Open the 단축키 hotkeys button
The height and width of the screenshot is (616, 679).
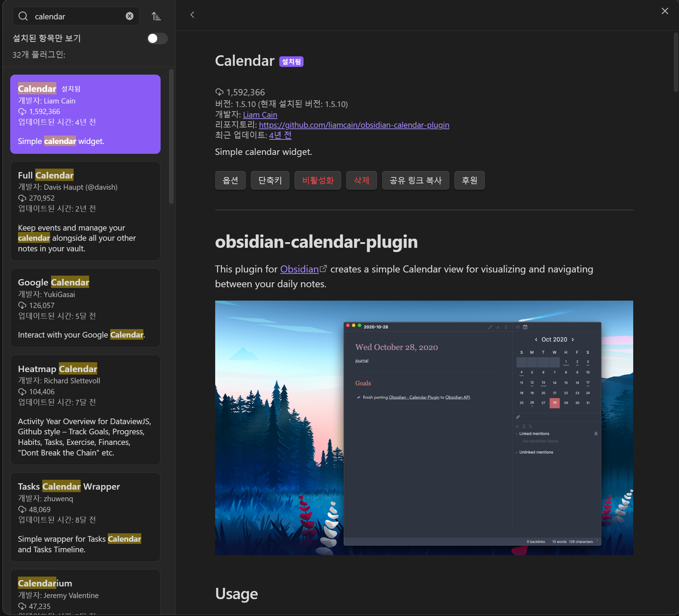(270, 181)
